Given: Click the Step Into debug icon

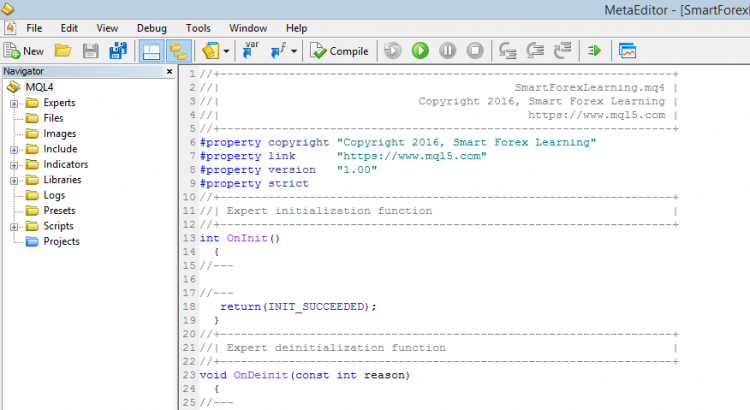Looking at the screenshot, I should [x=508, y=50].
